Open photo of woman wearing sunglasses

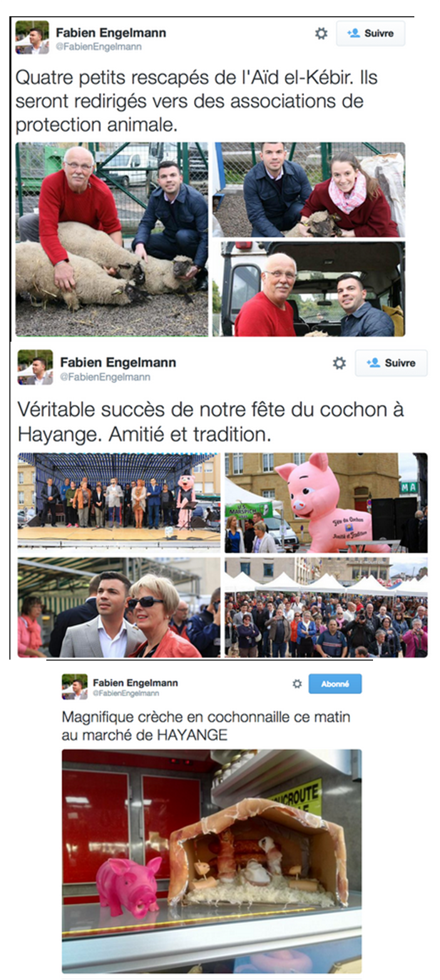(119, 607)
